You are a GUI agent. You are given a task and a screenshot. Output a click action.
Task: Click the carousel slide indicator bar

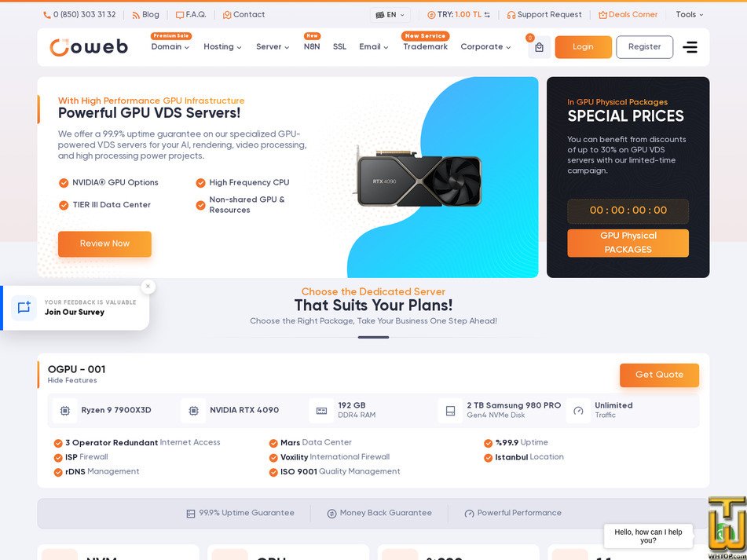[x=374, y=337]
